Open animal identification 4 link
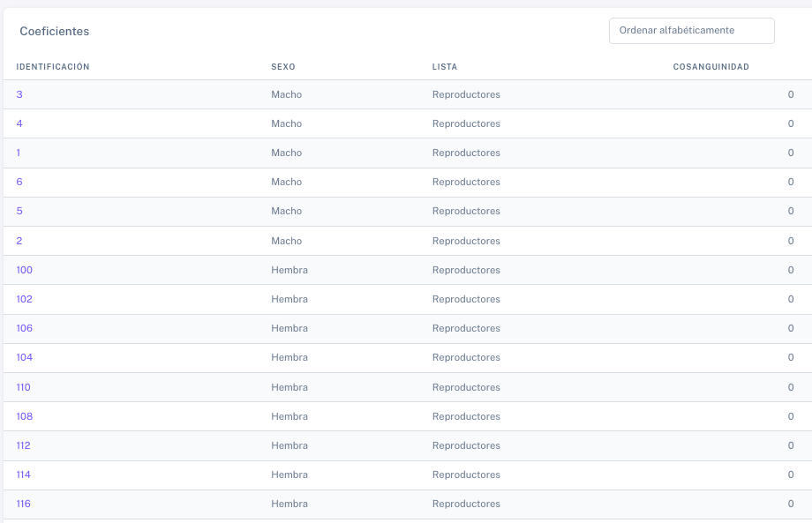Screen dimensions: 812x523 coord(19,123)
